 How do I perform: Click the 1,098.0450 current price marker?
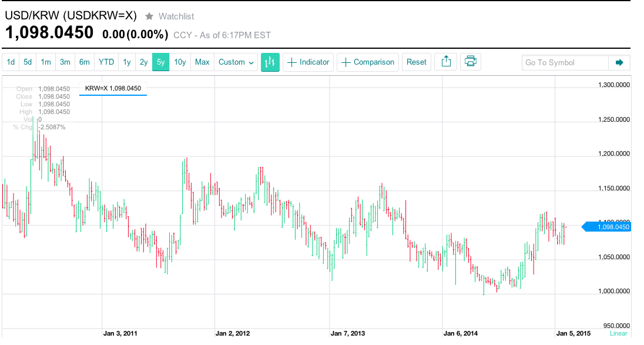coord(606,227)
